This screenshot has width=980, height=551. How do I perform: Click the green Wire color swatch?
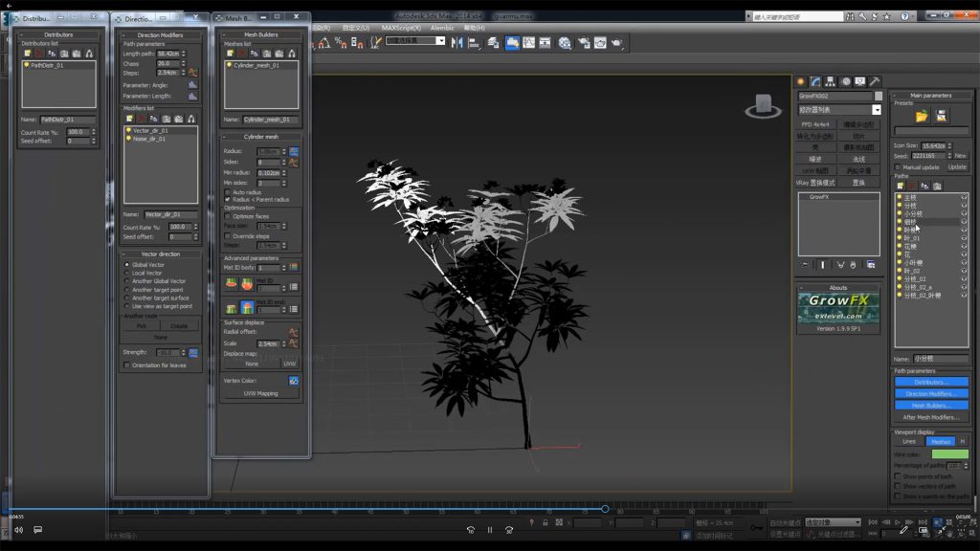click(949, 453)
